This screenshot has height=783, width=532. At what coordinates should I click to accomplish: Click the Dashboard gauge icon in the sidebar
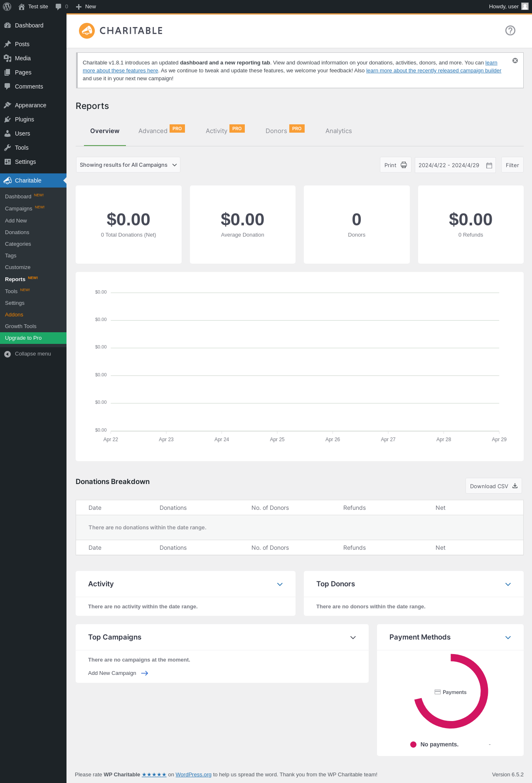7,25
